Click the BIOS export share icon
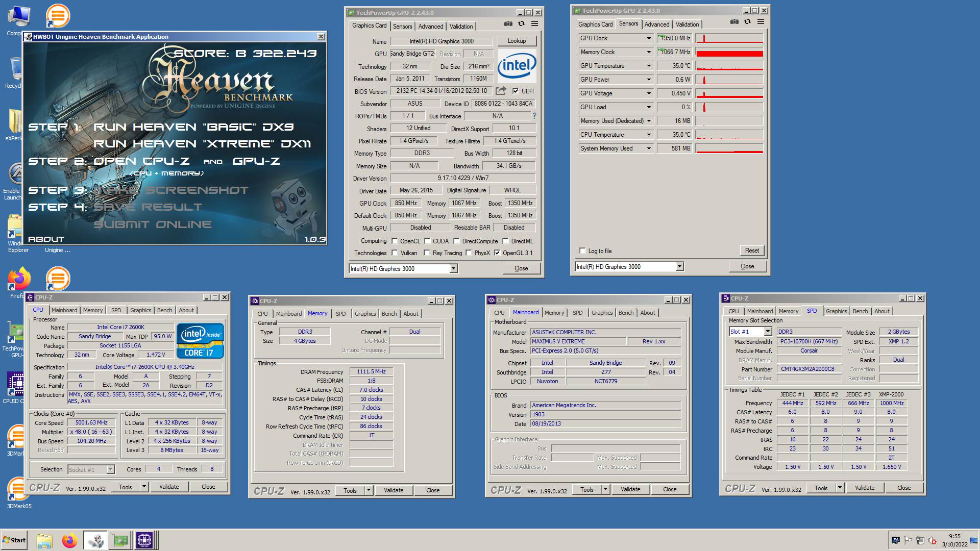The image size is (980, 551). click(501, 91)
